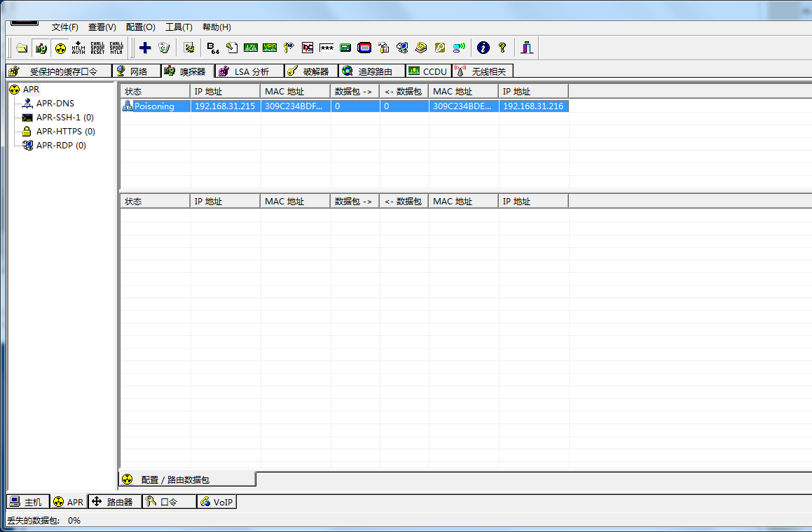Switch to the LSA 分析 tab
812x532 pixels.
coord(250,71)
